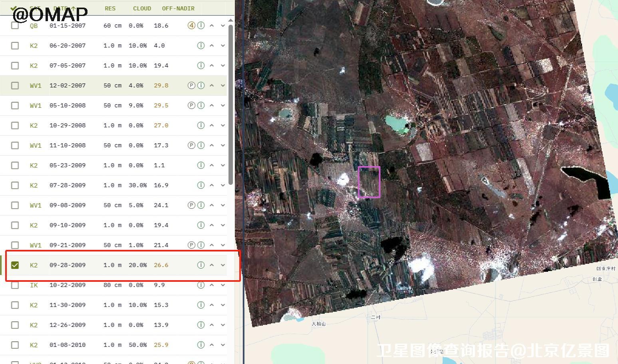Open info icon for K2 01-08-2010 row
This screenshot has width=618, height=364.
201,345
